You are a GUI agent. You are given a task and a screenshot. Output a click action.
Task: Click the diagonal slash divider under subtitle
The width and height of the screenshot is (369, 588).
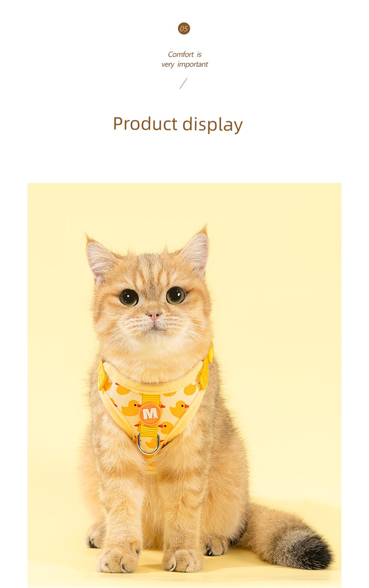tap(184, 84)
